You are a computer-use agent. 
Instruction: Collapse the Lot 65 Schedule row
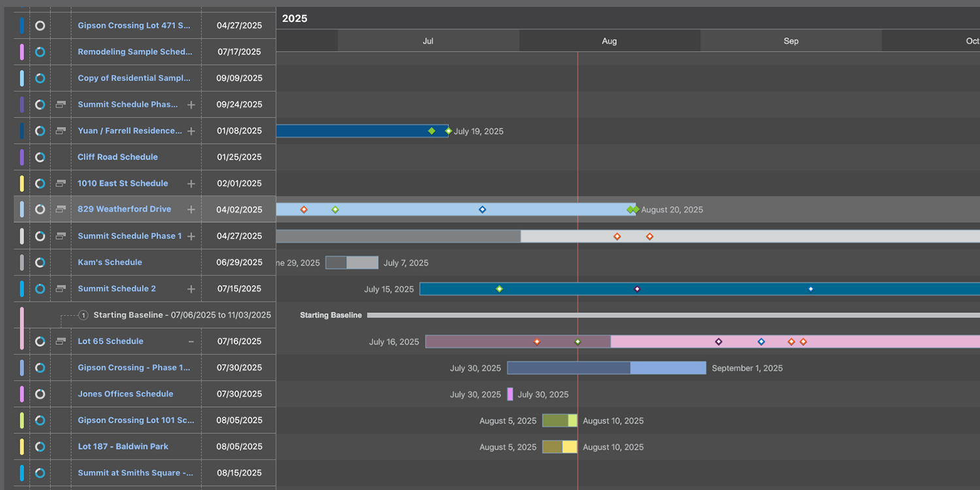191,341
